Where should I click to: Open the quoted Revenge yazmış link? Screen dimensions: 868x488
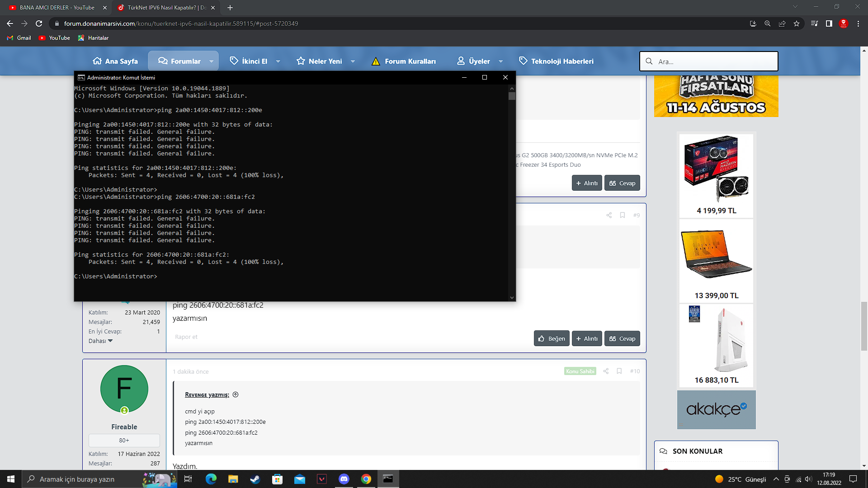pos(207,395)
